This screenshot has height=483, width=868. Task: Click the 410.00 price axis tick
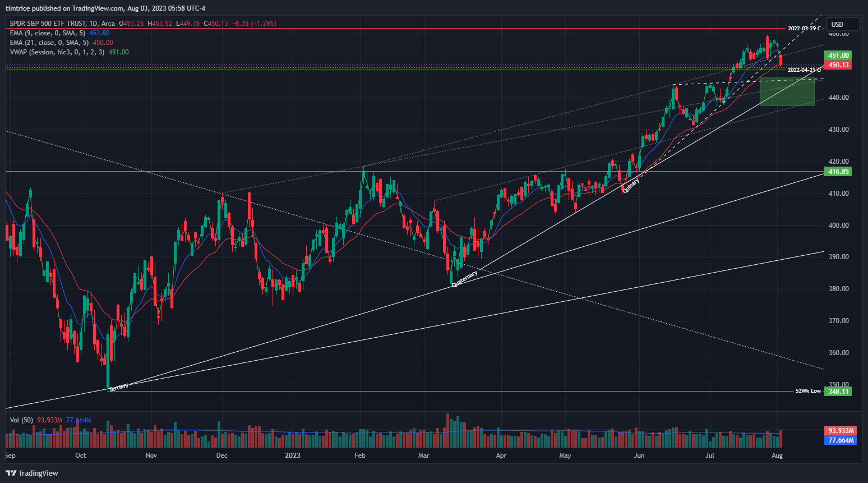[x=839, y=194]
